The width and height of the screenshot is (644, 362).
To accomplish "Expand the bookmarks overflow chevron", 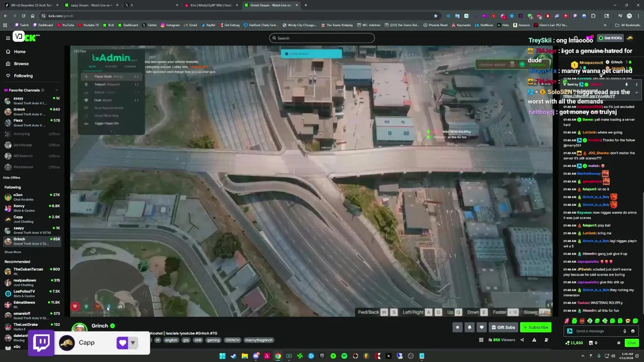I will click(605, 25).
